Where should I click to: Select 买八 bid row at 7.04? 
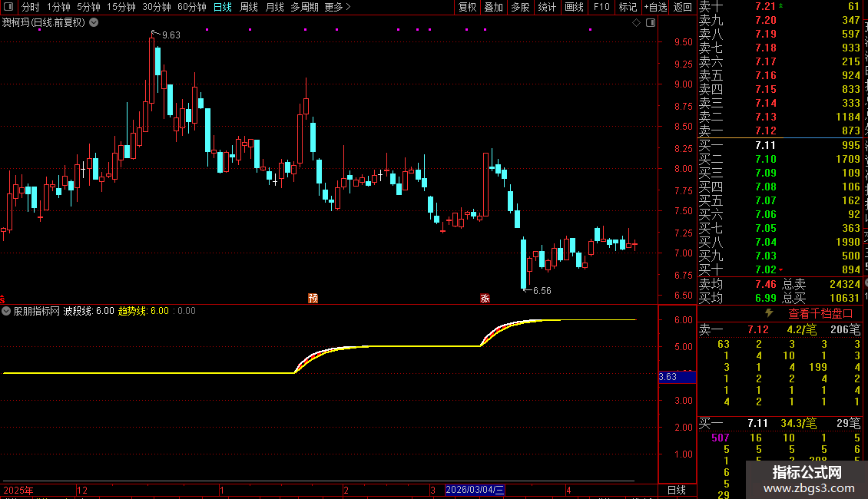pyautogui.click(x=780, y=242)
